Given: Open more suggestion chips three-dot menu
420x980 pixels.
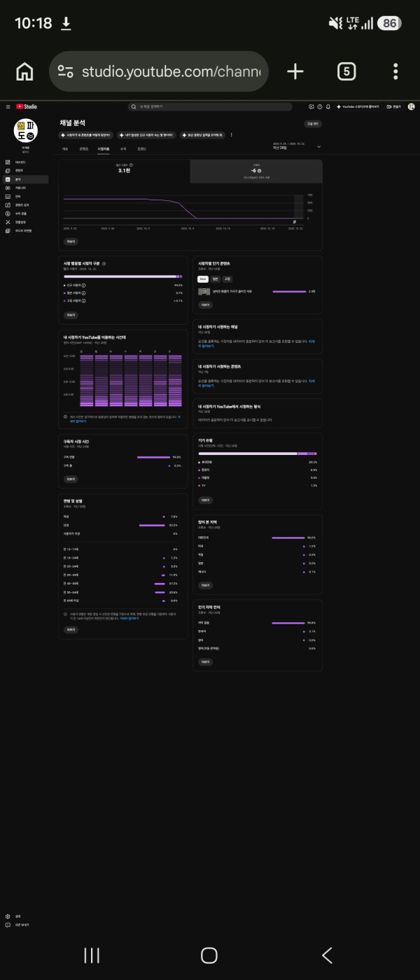Looking at the screenshot, I should 231,134.
